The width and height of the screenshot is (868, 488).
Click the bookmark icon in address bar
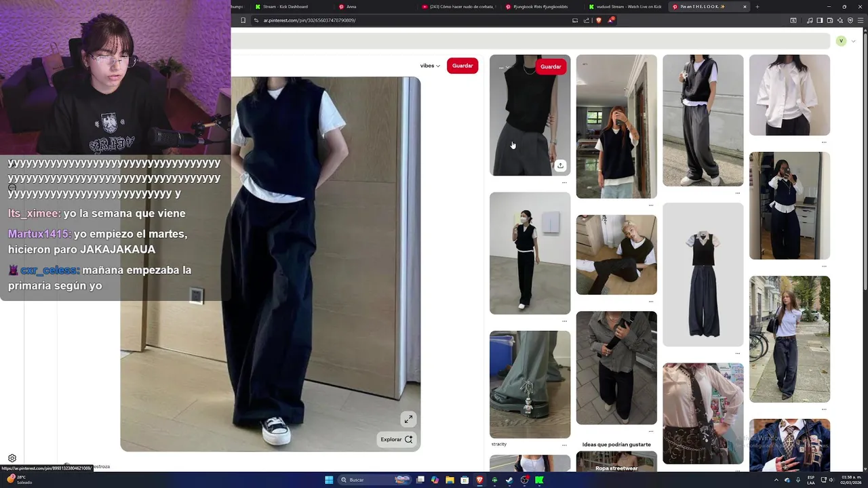click(x=243, y=20)
